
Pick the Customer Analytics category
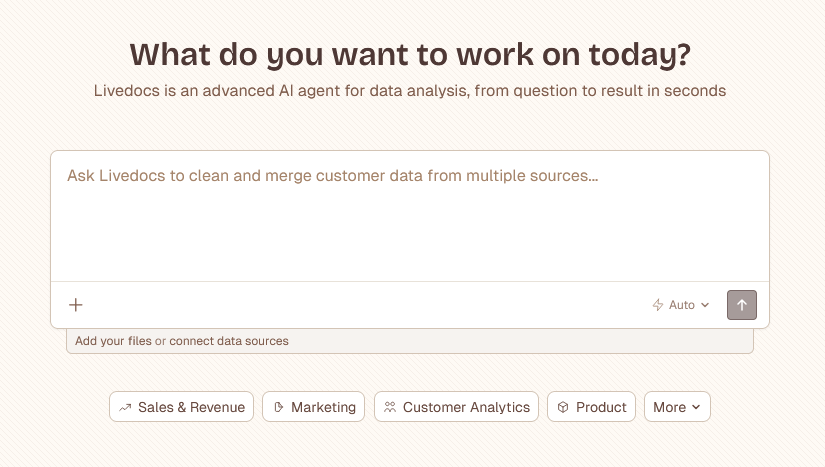coord(466,407)
